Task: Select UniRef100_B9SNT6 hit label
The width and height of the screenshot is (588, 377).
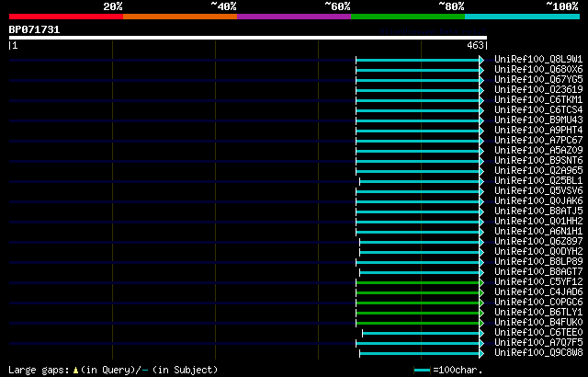Action: pos(538,161)
